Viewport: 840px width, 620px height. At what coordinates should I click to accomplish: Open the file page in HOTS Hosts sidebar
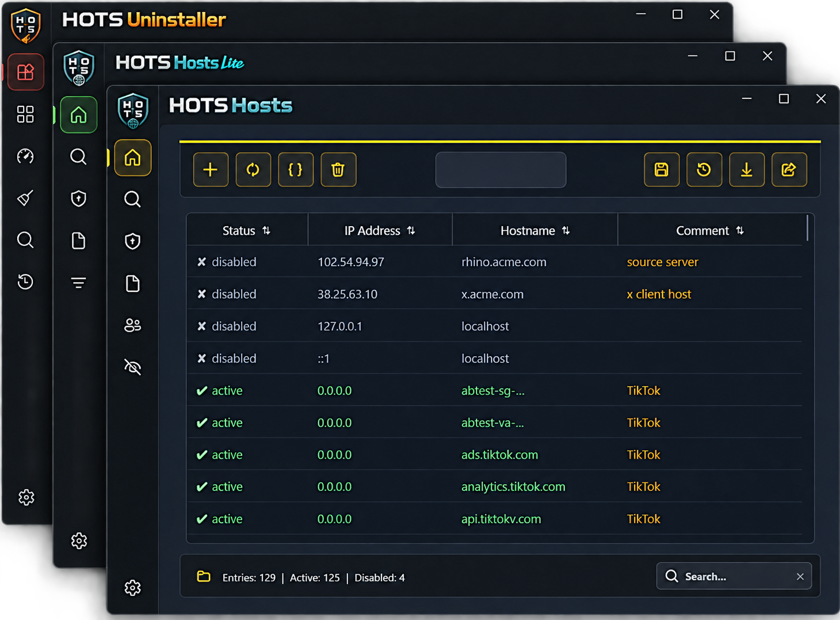click(133, 284)
